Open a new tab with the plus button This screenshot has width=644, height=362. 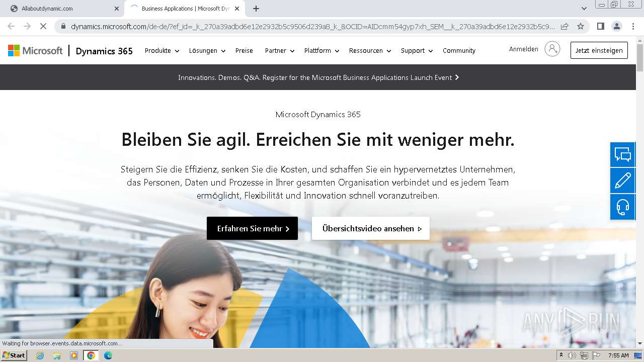pos(256,9)
